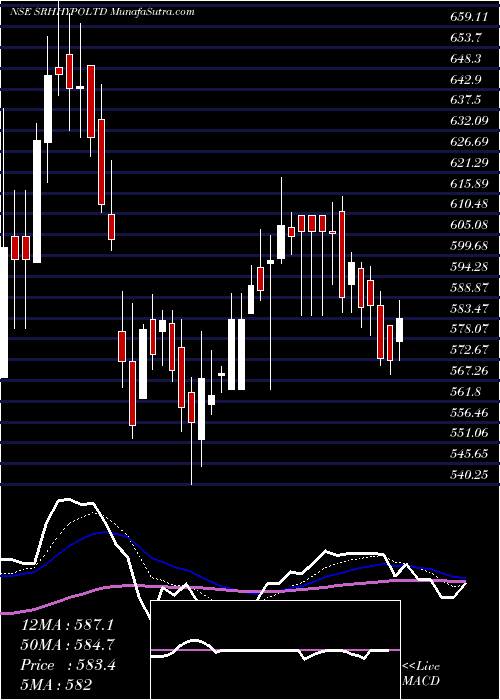
Task: Click the 615.89 price axis label
Action: tap(467, 183)
